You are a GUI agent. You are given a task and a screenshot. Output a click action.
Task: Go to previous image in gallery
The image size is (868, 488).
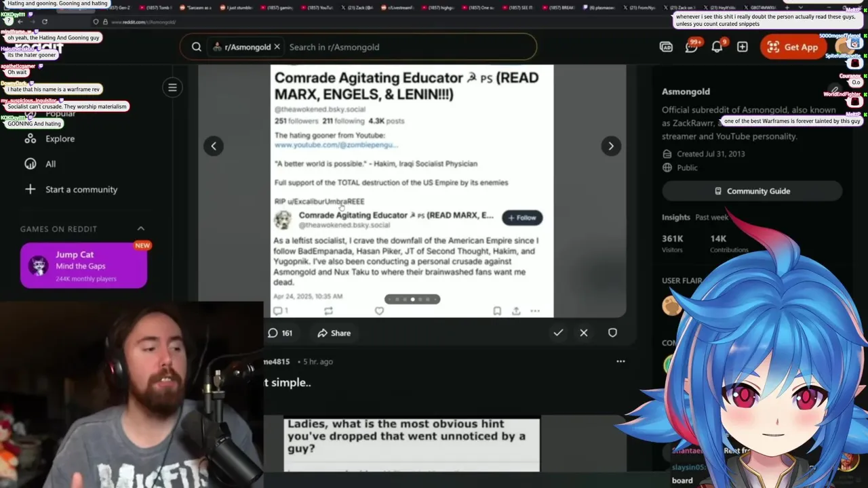pyautogui.click(x=214, y=146)
